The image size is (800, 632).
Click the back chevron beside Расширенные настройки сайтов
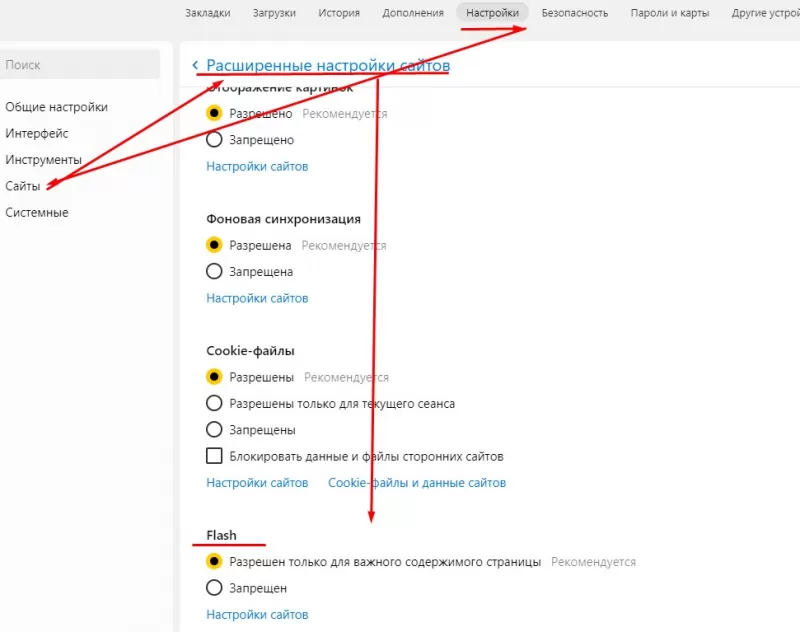[x=196, y=65]
